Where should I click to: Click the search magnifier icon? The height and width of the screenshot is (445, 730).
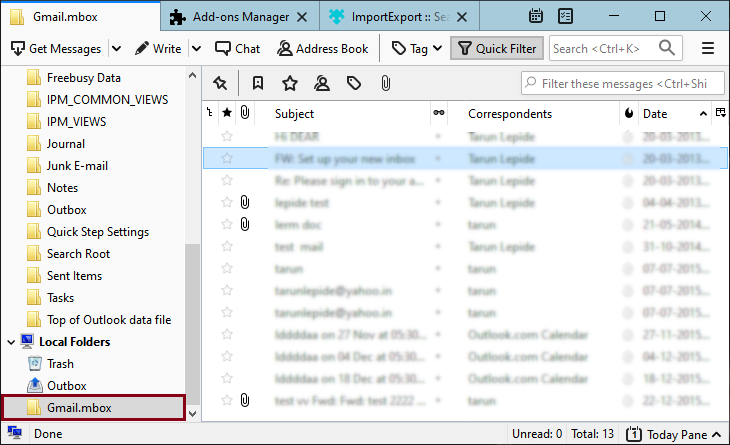tap(667, 47)
